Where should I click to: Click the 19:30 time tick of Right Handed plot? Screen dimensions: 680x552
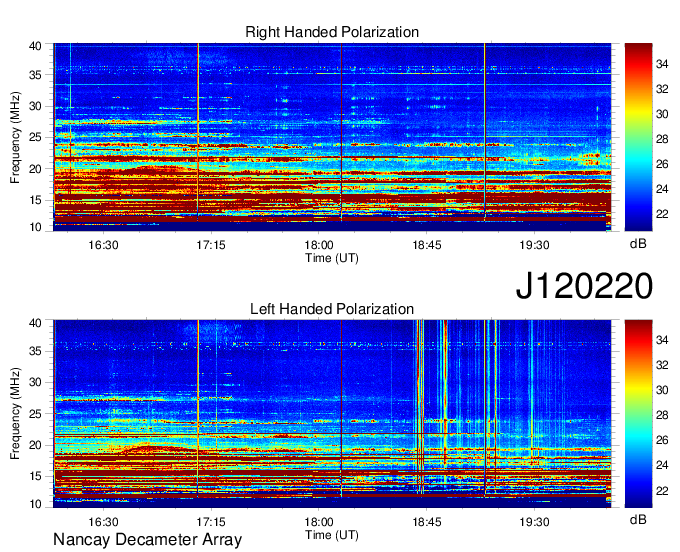click(x=534, y=245)
